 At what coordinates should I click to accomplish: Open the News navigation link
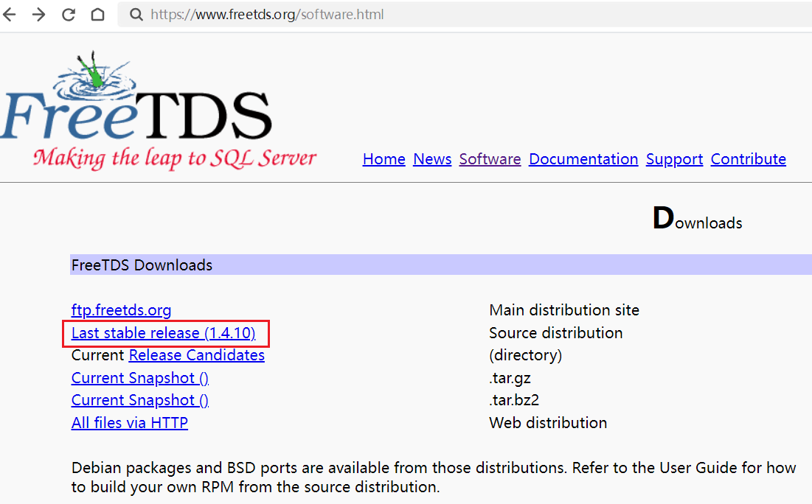[432, 159]
